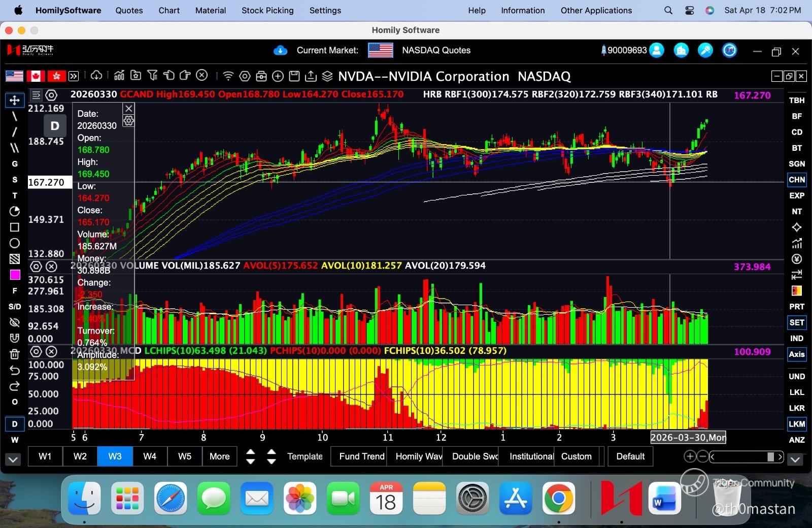Click the Institutional template button
812x528 pixels.
pos(526,456)
